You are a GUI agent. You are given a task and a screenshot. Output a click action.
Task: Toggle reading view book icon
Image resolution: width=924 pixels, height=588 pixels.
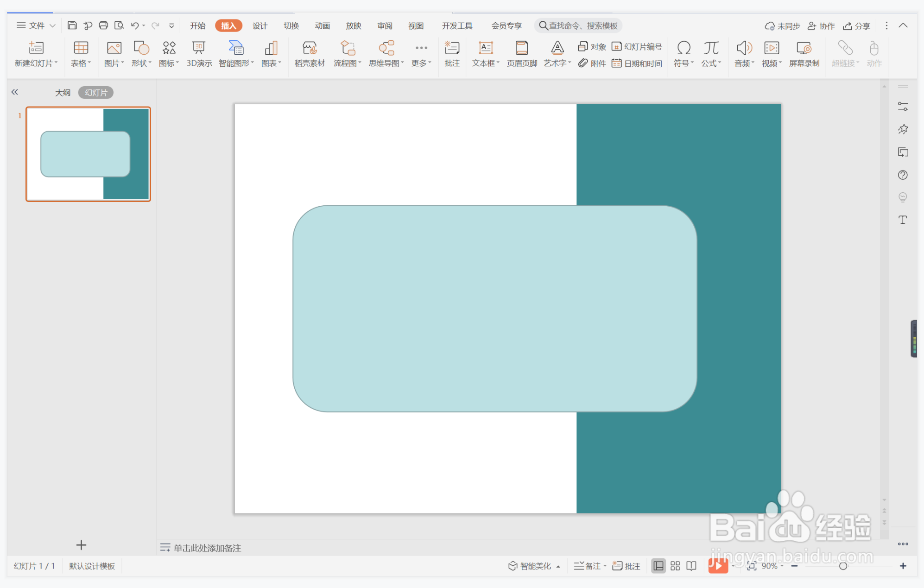click(691, 566)
